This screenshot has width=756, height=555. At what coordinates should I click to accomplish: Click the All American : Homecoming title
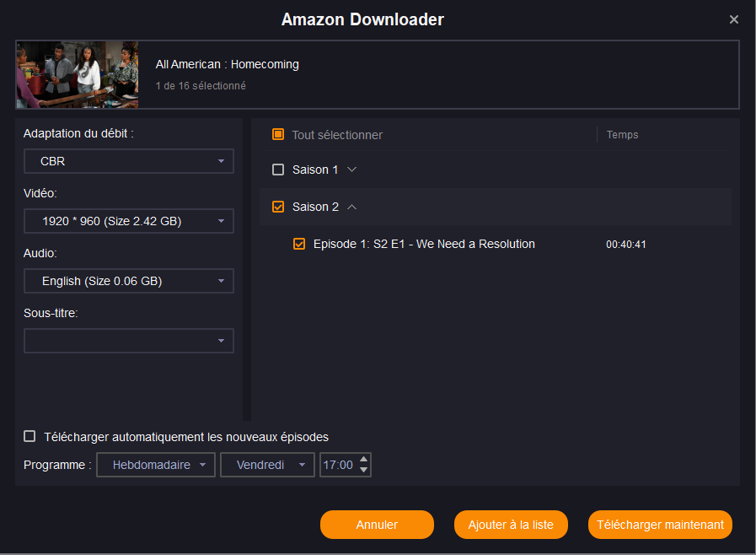pos(227,64)
